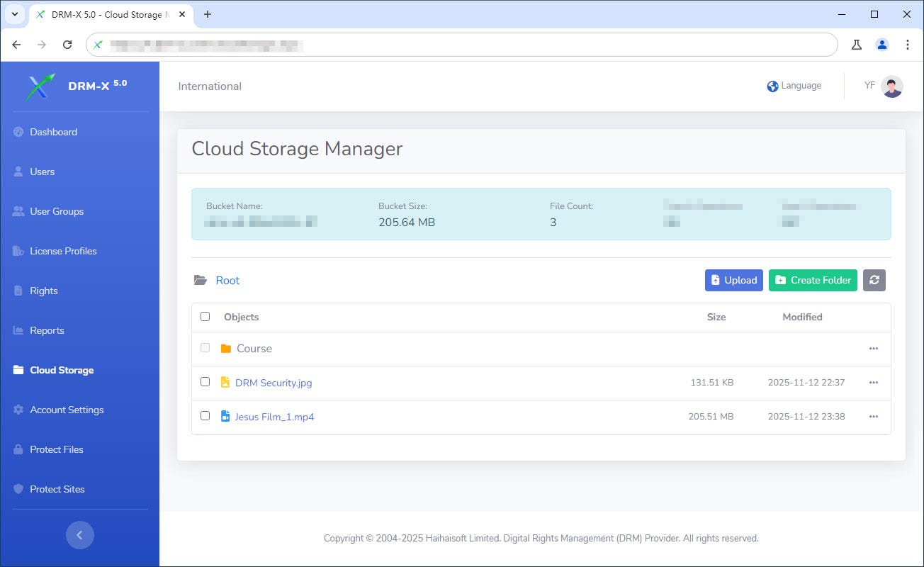Viewport: 924px width, 567px height.
Task: Click the Cloud Storage folder icon
Action: pos(18,370)
